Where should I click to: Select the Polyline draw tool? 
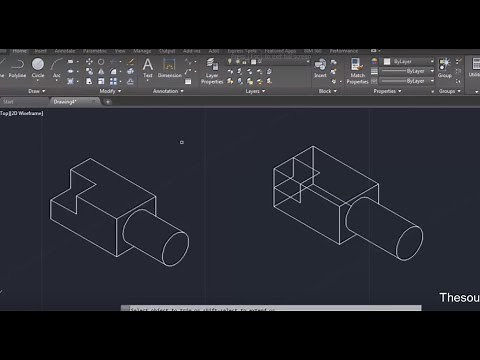pyautogui.click(x=17, y=68)
